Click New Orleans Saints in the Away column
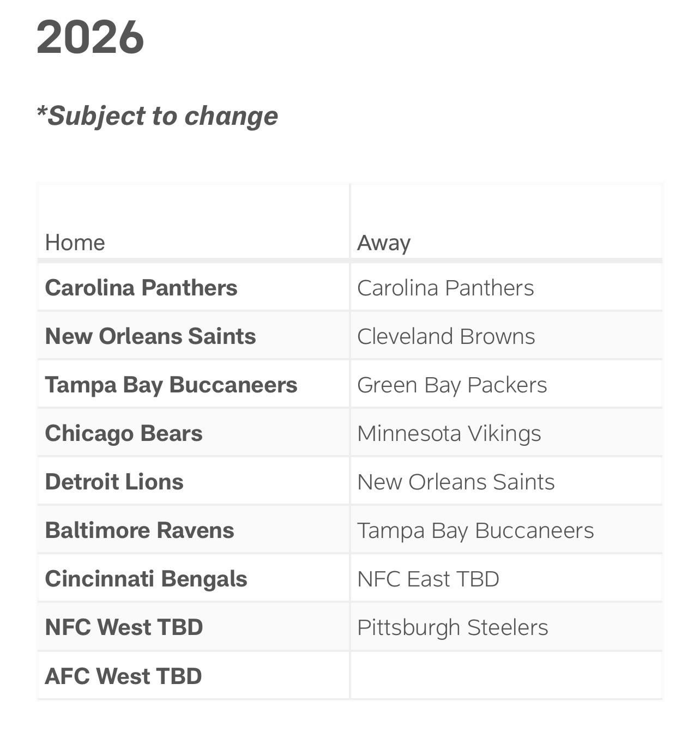The width and height of the screenshot is (700, 732). [456, 482]
